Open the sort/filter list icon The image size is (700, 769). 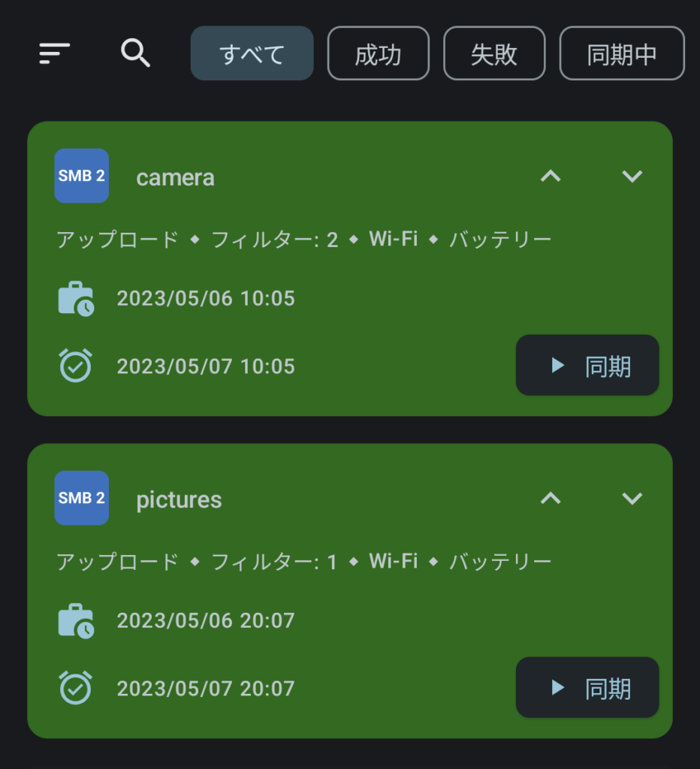pyautogui.click(x=54, y=53)
